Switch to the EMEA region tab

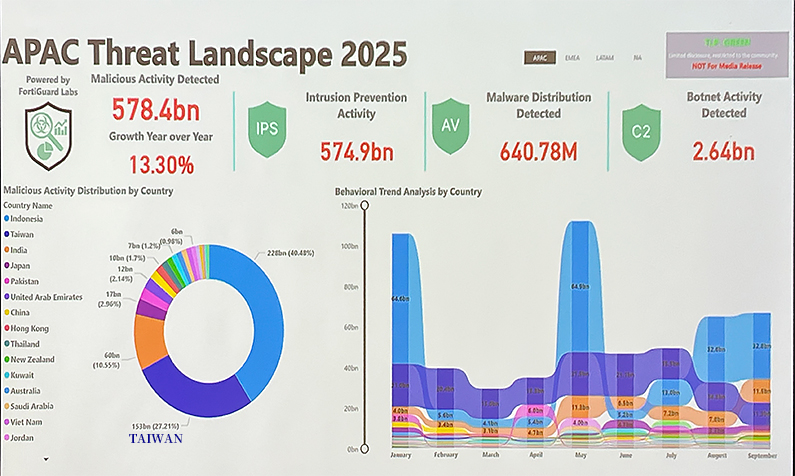(572, 58)
